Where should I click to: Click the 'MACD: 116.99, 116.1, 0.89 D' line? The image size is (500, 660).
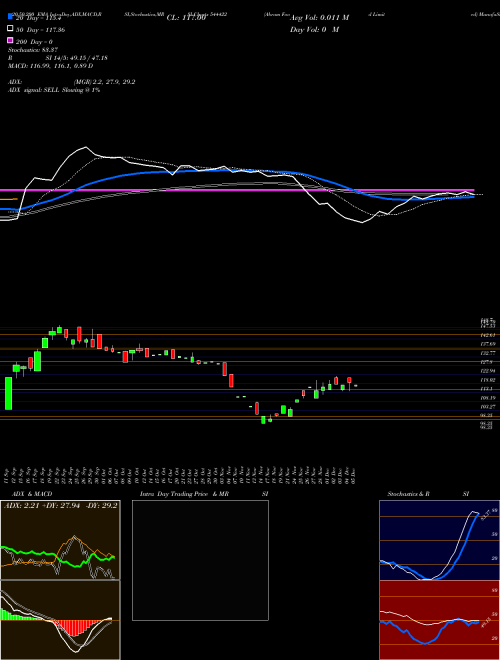click(x=51, y=66)
